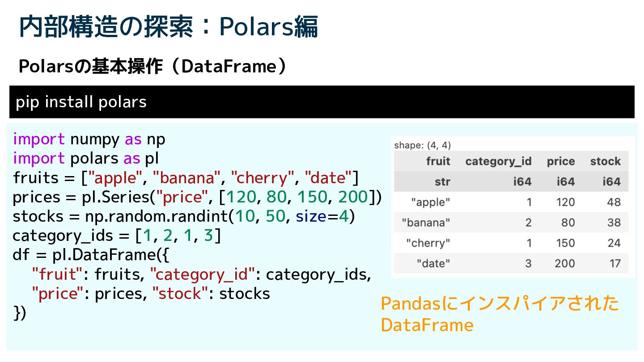The width and height of the screenshot is (644, 362).
Task: Click category_id value 3 in date row
Action: [x=529, y=263]
